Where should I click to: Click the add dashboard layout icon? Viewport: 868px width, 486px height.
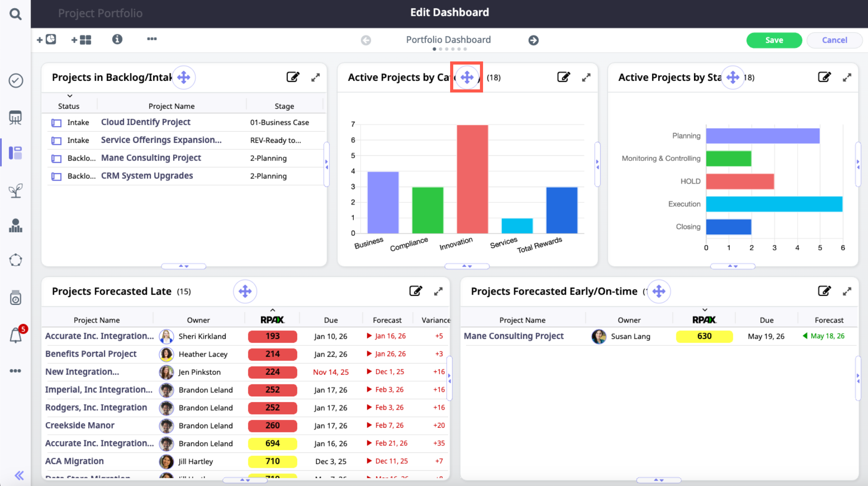click(x=81, y=40)
